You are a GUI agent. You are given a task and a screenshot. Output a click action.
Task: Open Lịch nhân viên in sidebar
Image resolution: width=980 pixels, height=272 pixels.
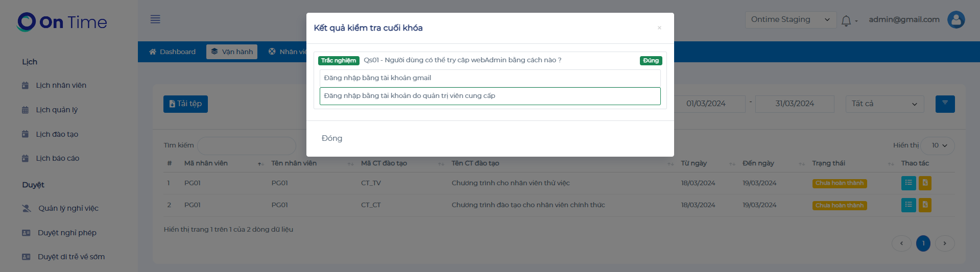click(61, 85)
